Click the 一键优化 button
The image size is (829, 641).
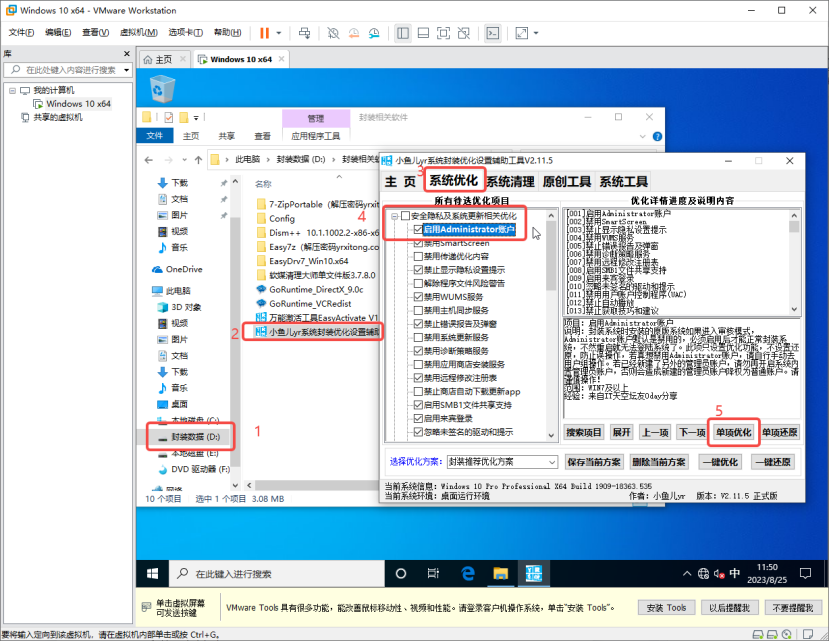(720, 462)
